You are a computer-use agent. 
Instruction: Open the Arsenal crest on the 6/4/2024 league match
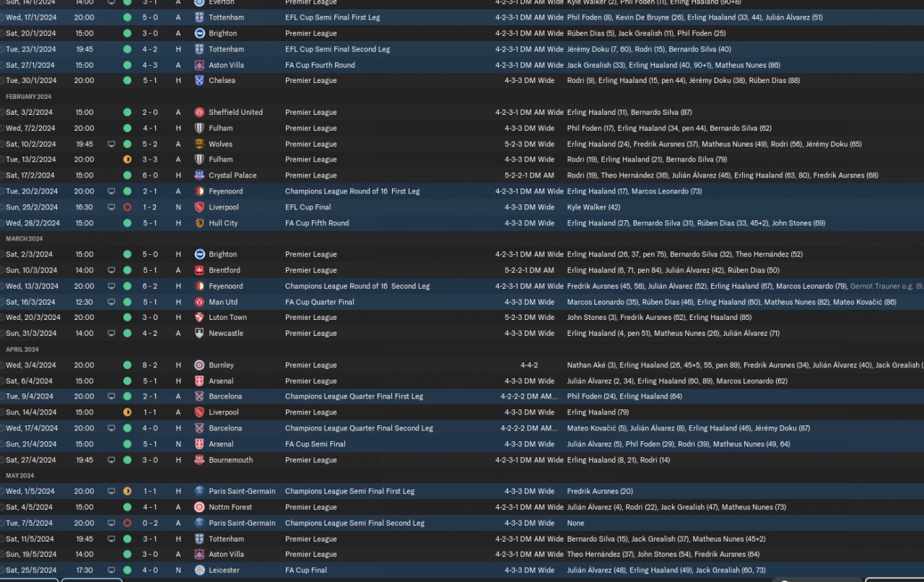(x=199, y=381)
